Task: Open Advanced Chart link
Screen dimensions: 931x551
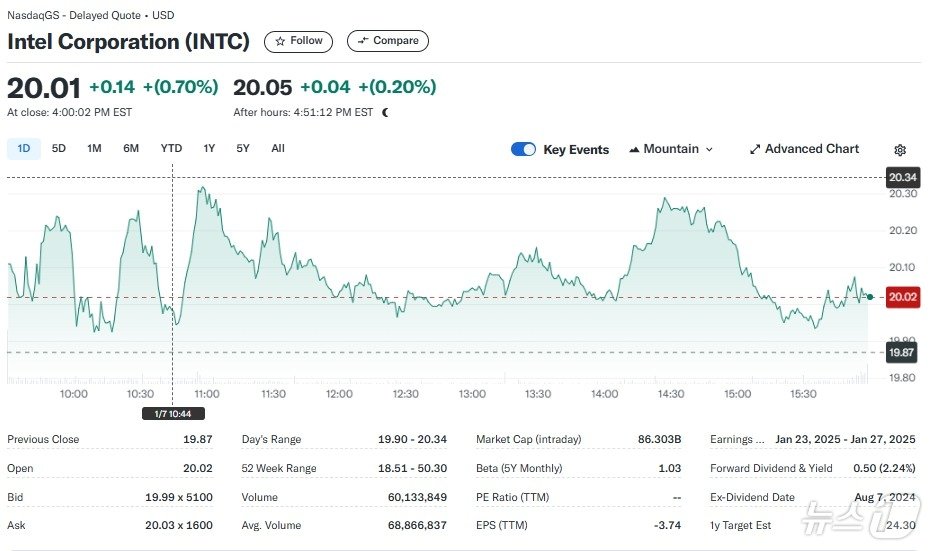Action: point(811,149)
